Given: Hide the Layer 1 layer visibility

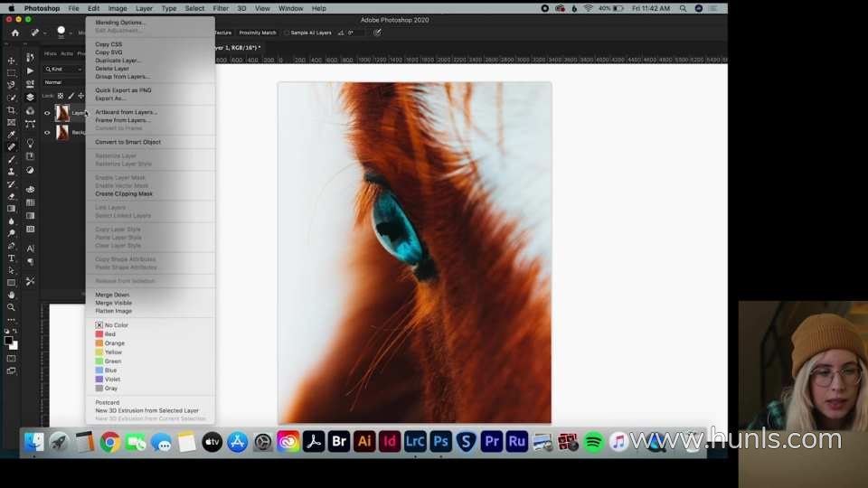Looking at the screenshot, I should [47, 113].
